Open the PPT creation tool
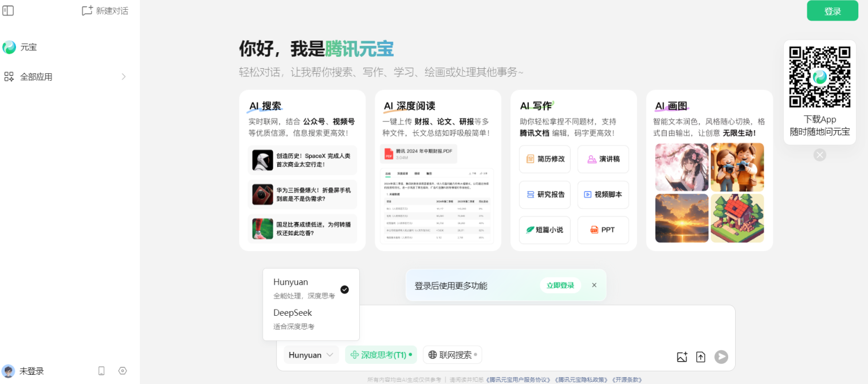The image size is (868, 384). coord(602,230)
